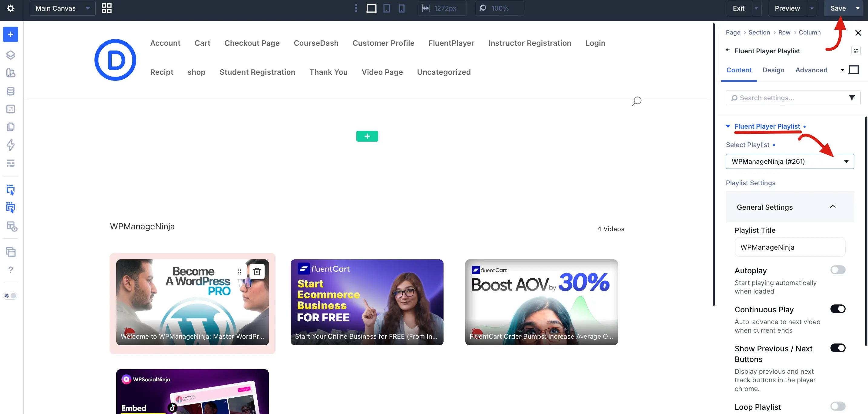
Task: Open the database stack sidebar icon
Action: (x=11, y=91)
